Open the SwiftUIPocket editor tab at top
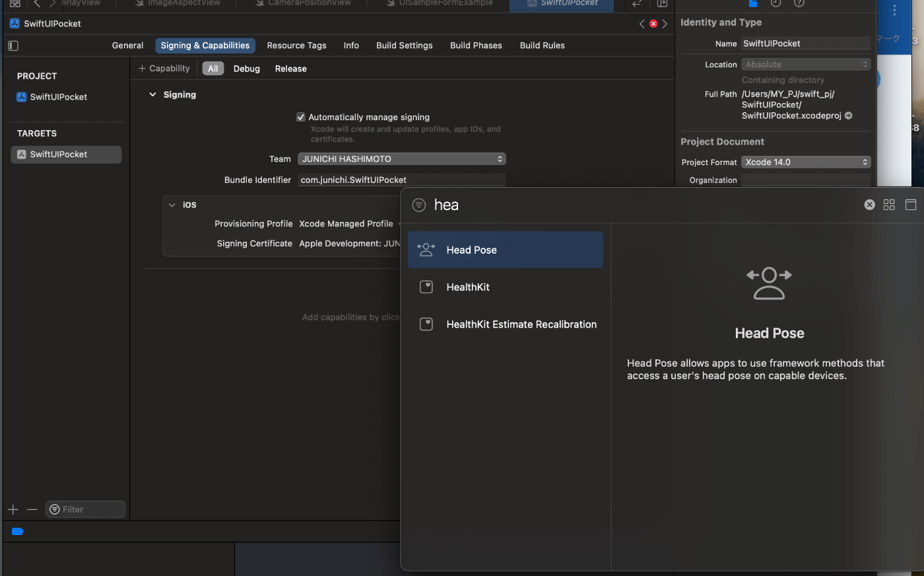The image size is (924, 576). coord(562,3)
